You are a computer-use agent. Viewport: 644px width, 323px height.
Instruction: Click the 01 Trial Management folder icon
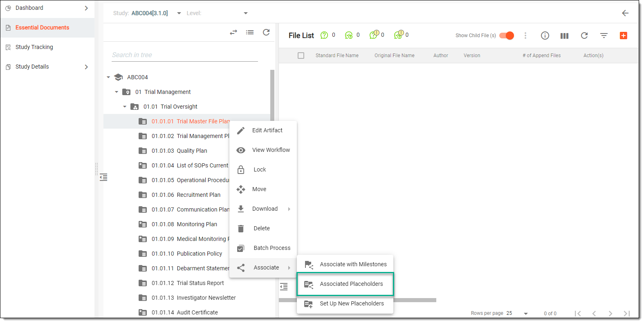coord(126,92)
